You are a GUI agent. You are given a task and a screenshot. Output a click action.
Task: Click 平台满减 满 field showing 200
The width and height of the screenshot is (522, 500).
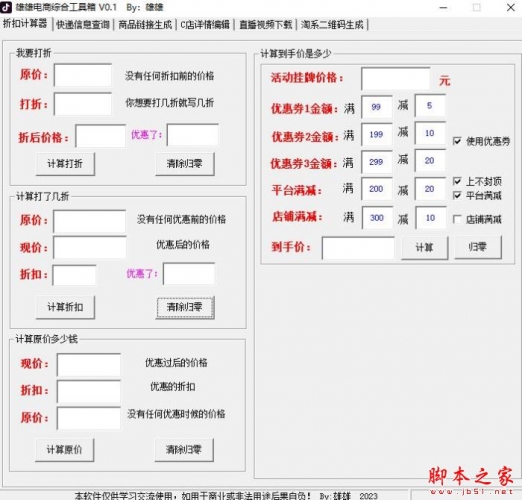click(377, 189)
